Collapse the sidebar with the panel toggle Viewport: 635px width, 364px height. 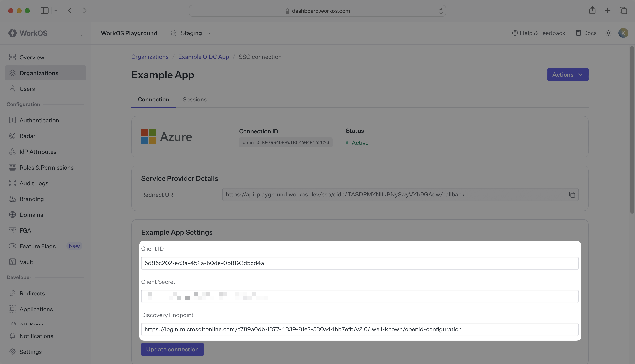pyautogui.click(x=79, y=33)
